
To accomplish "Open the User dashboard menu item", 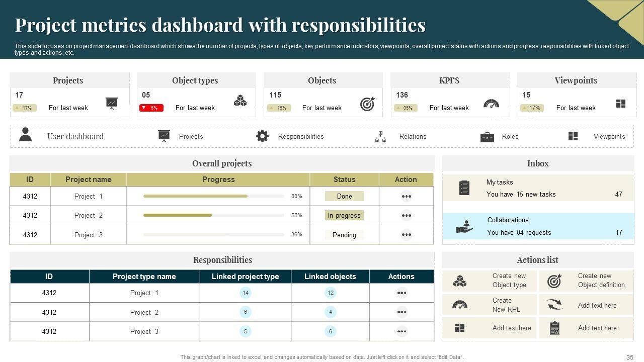I will (75, 136).
